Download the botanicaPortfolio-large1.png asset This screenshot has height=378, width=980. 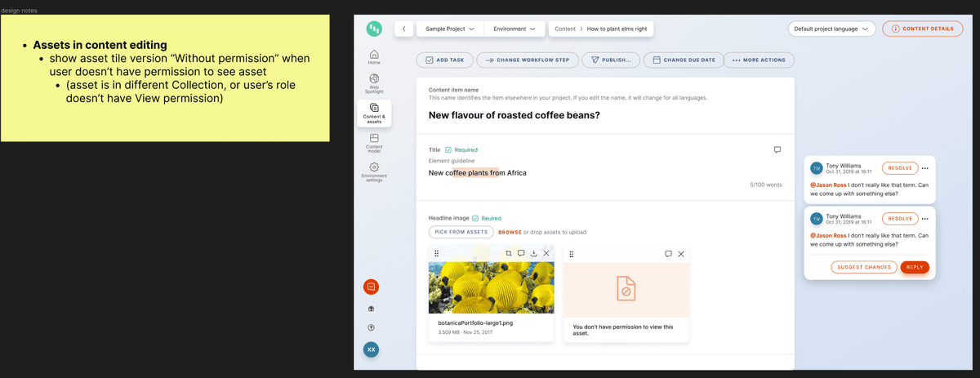coord(533,254)
